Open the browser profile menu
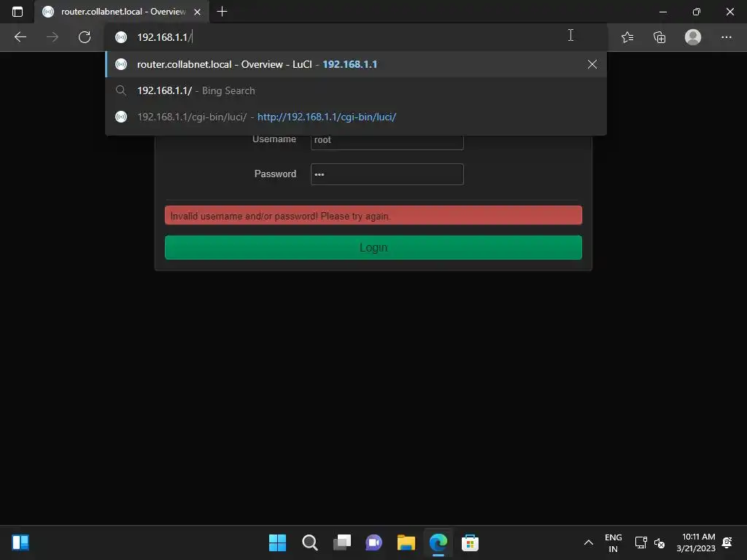 point(693,37)
